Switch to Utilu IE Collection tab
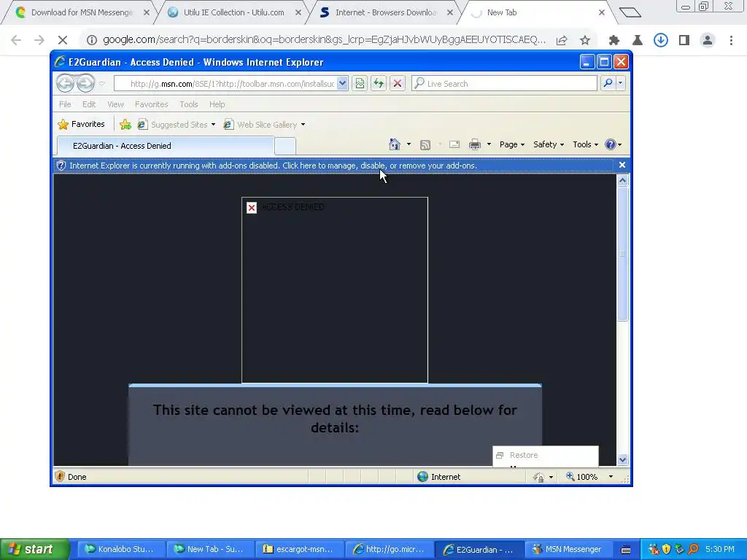747x560 pixels. click(234, 12)
